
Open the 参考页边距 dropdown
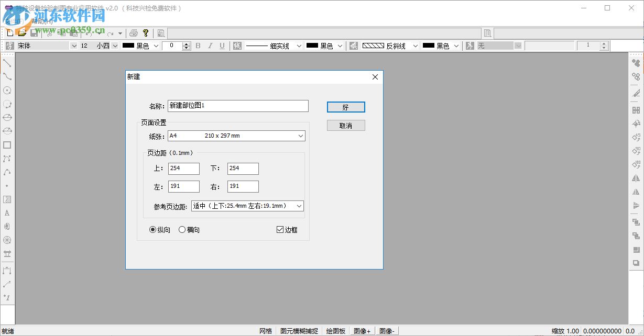coord(300,206)
